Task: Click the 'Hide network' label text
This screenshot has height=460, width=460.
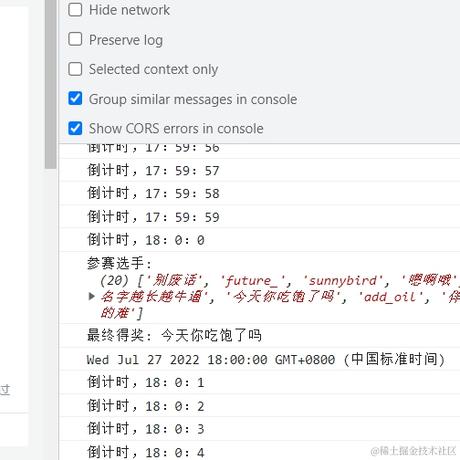Action: tap(129, 10)
